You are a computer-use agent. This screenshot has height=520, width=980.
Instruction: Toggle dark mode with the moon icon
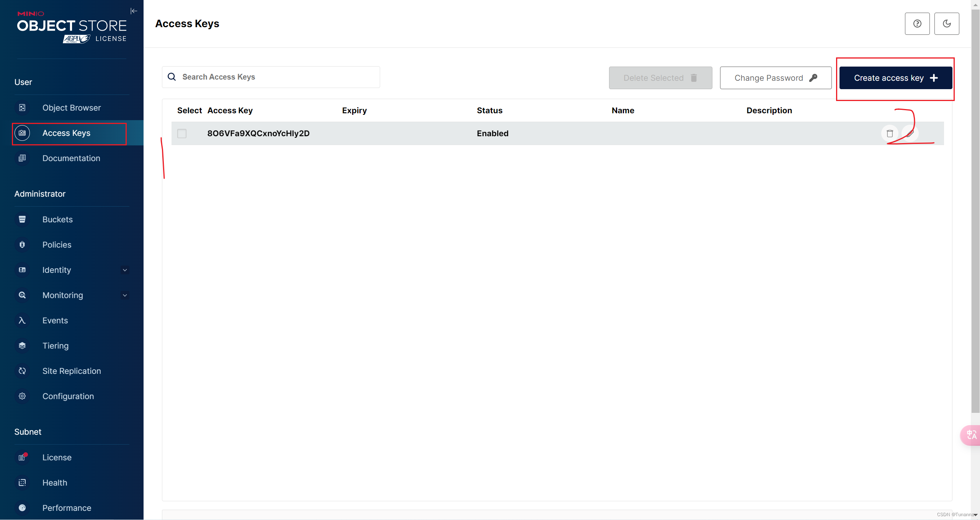(x=947, y=23)
